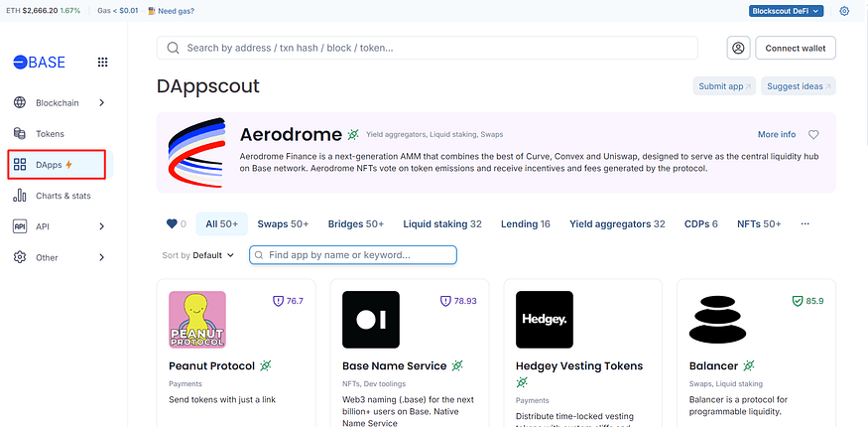Expand the Other sidebar menu chevron
Viewport: 868px width, 427px height.
coord(101,257)
